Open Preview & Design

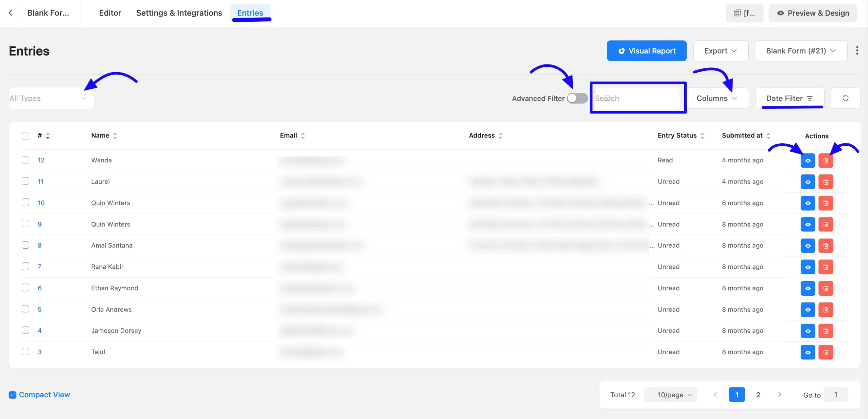(813, 13)
